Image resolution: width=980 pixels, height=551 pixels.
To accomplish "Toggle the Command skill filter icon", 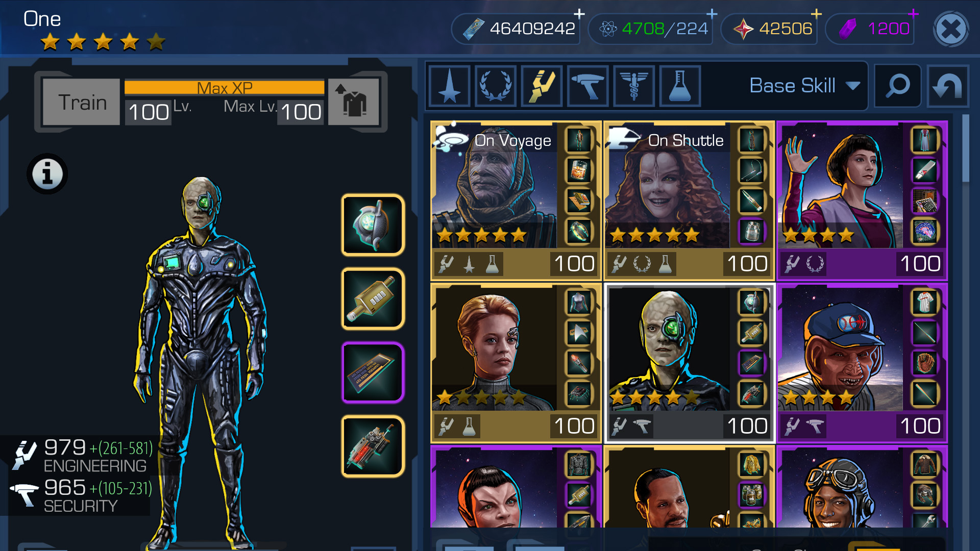I will tap(450, 86).
